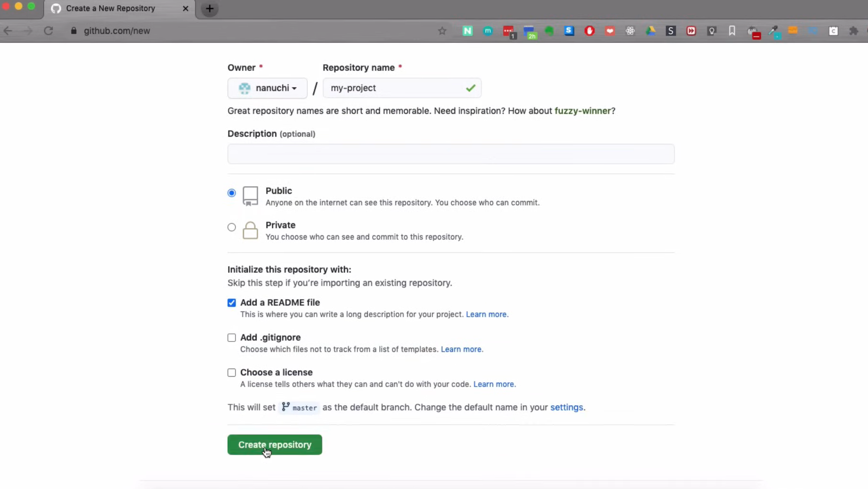The height and width of the screenshot is (489, 868).
Task: Click the Google Drive extension icon
Action: pyautogui.click(x=650, y=31)
